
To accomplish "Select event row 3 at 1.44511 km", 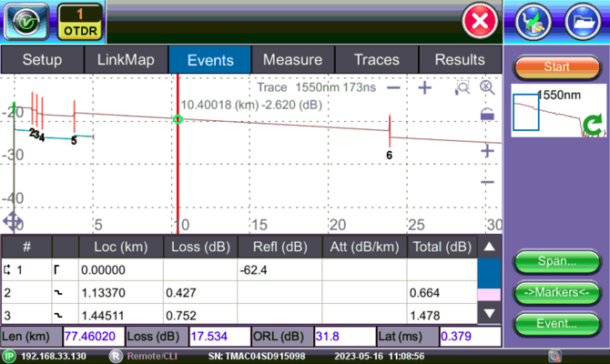I will click(239, 315).
